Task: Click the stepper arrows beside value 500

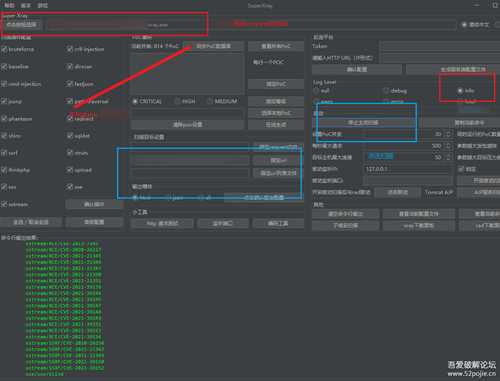Action: (x=448, y=146)
